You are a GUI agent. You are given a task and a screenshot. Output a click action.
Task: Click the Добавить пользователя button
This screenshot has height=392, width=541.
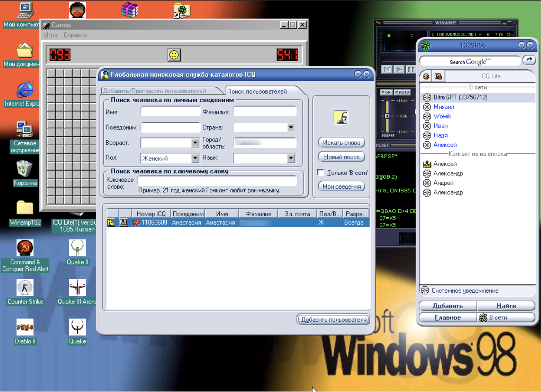pos(334,320)
